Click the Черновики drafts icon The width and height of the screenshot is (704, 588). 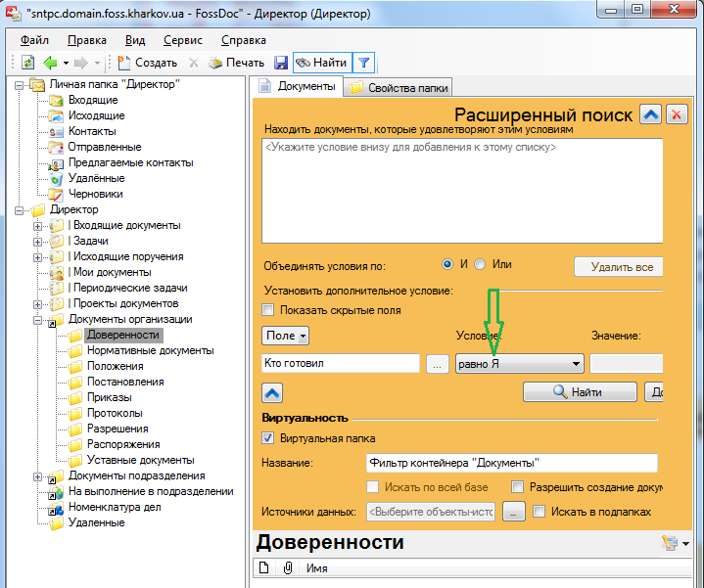[x=56, y=195]
